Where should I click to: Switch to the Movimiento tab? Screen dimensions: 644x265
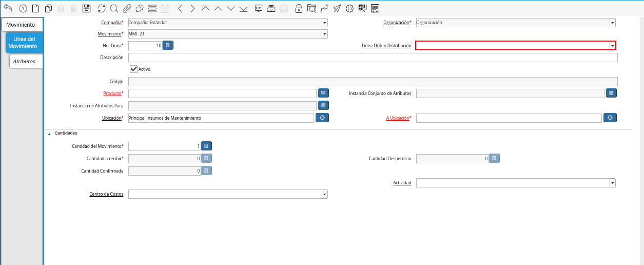coord(21,25)
